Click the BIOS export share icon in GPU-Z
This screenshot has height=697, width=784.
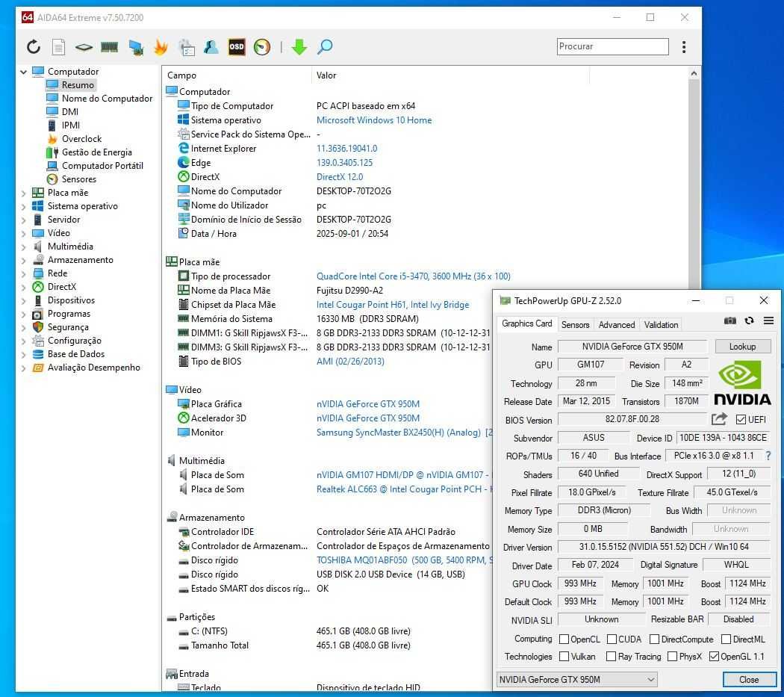tap(719, 419)
